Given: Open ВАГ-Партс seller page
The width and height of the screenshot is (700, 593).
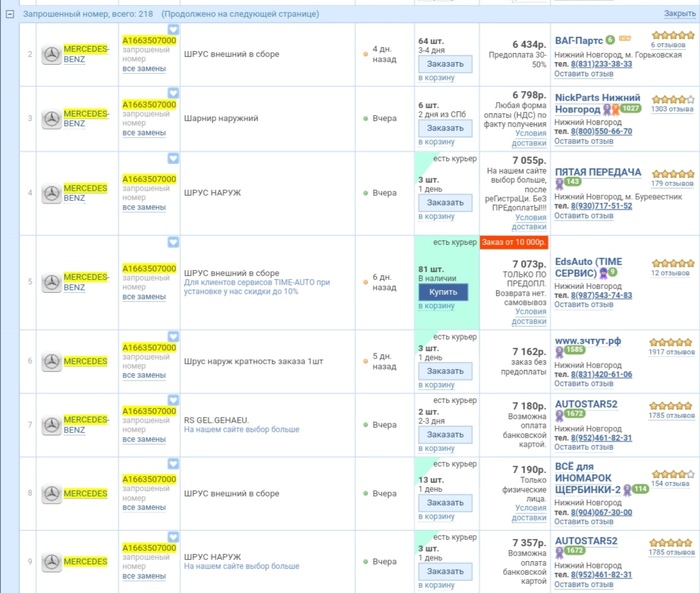Looking at the screenshot, I should (x=579, y=41).
